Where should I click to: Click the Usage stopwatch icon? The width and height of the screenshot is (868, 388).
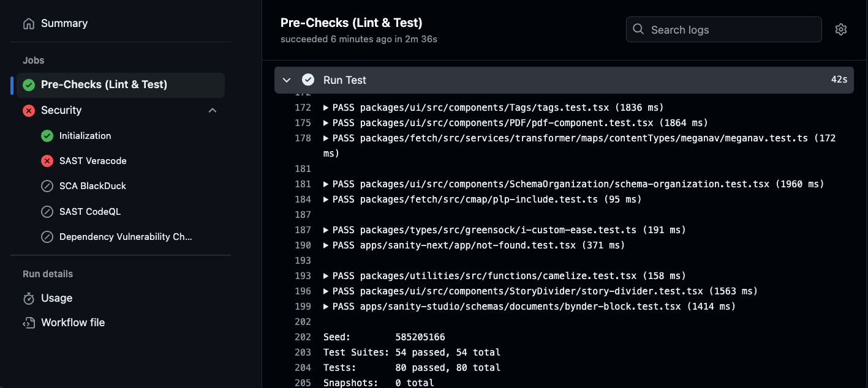pos(29,299)
